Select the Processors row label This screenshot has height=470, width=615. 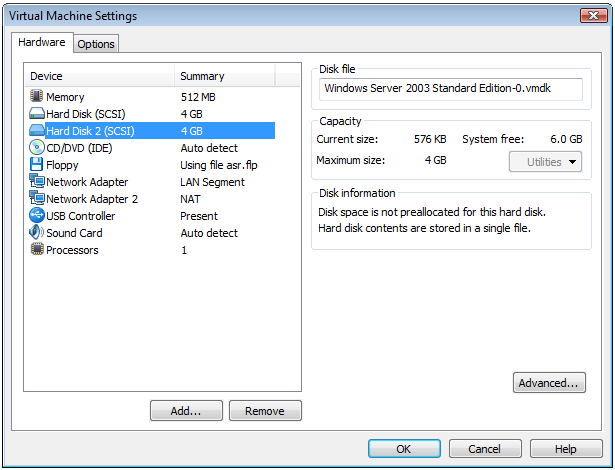[x=73, y=250]
